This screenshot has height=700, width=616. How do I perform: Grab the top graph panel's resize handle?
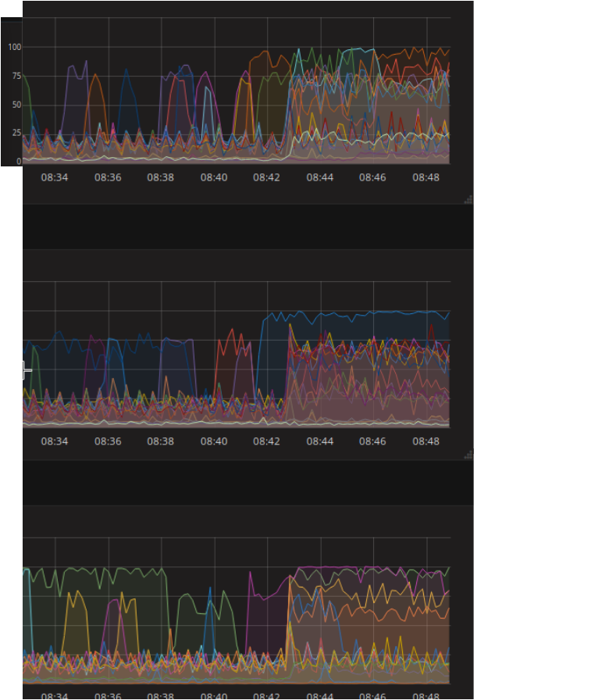coord(468,200)
